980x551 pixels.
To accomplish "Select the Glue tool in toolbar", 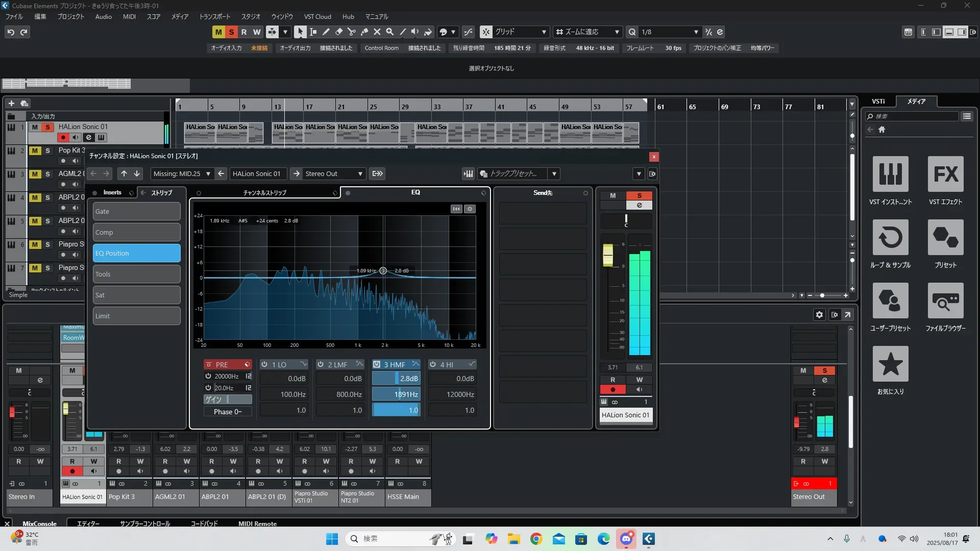I will [x=364, y=32].
